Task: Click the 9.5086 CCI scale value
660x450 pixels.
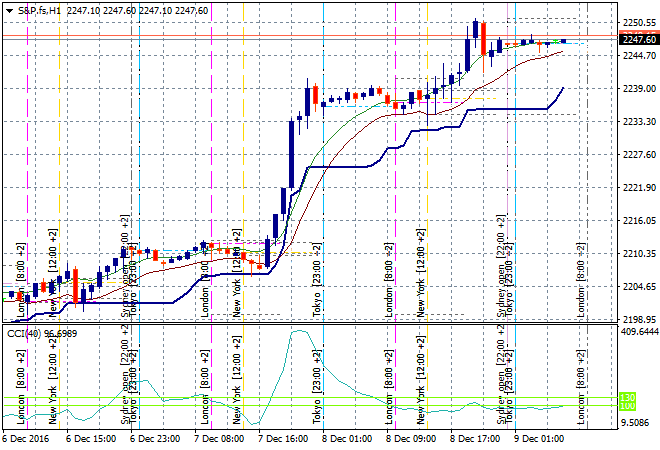Action: click(638, 423)
